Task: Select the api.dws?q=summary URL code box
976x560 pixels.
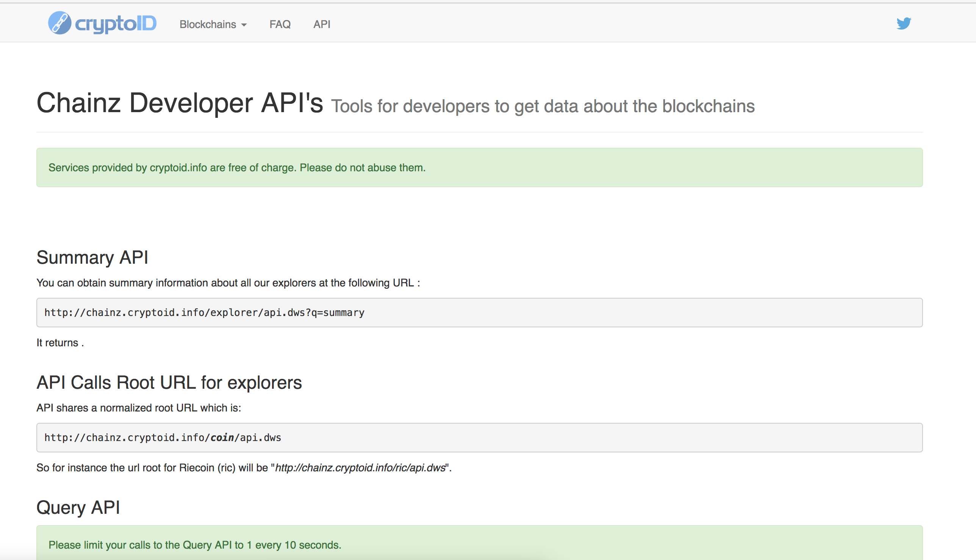Action: (479, 312)
